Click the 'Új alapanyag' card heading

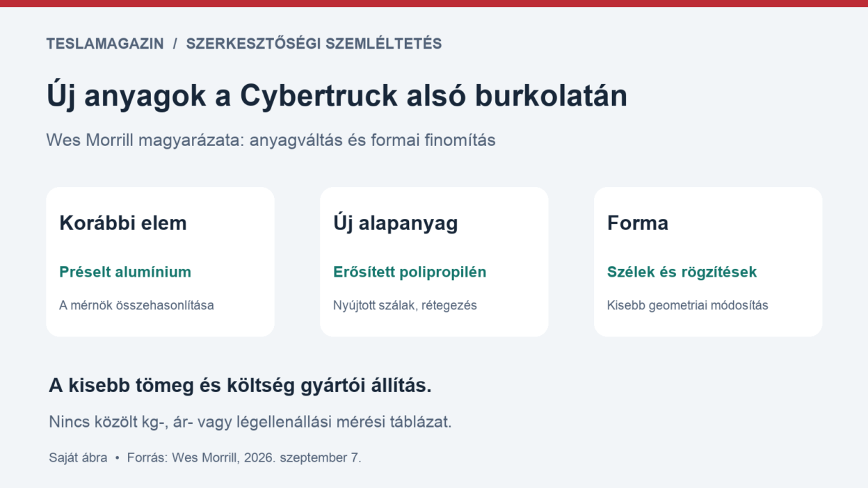(x=396, y=223)
